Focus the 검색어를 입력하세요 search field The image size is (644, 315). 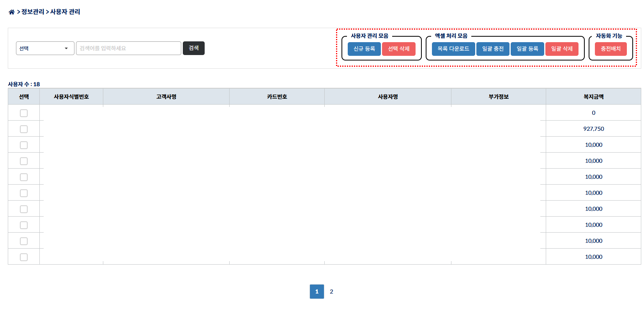(128, 48)
